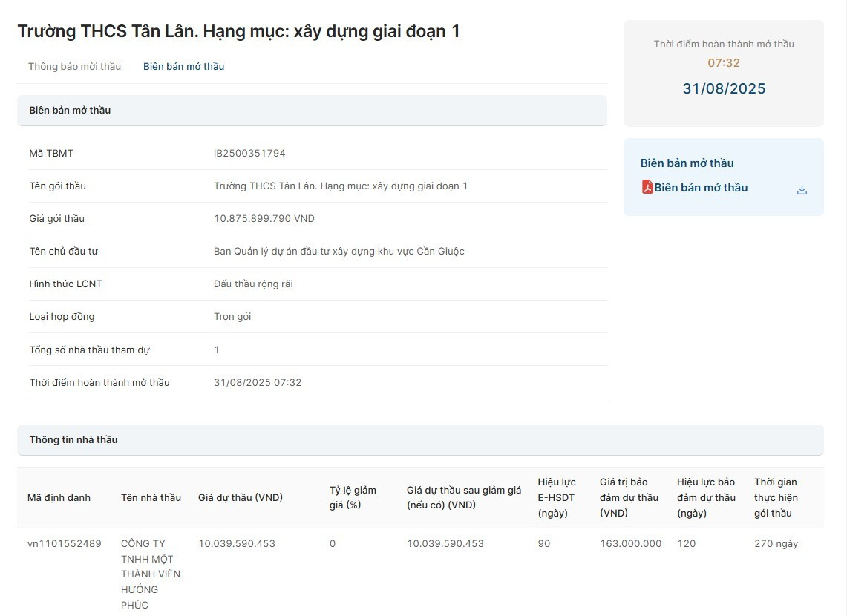Click the Thời gian thực hiện gói thầu header
Viewport: 847px width, 616px height.
[776, 497]
